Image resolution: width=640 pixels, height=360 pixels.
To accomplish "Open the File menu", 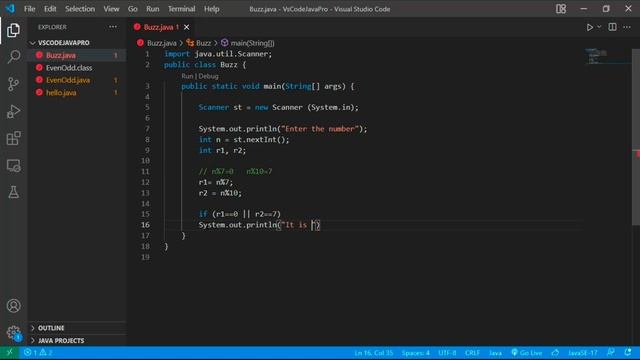I will pyautogui.click(x=29, y=9).
